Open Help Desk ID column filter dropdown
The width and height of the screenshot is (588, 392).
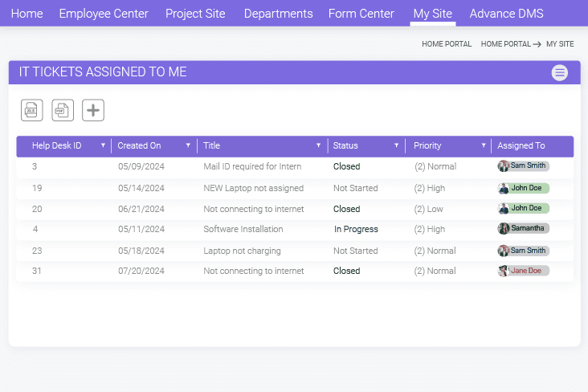click(x=103, y=146)
